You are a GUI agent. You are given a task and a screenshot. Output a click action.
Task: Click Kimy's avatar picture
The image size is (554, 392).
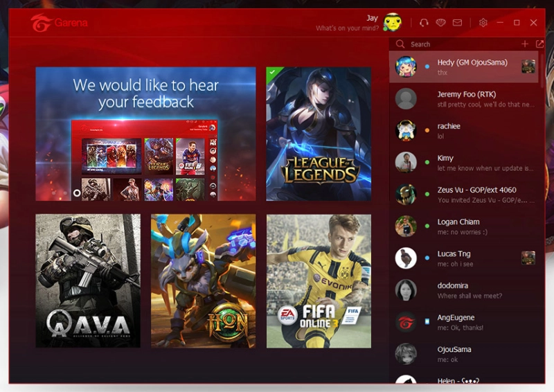pos(406,162)
